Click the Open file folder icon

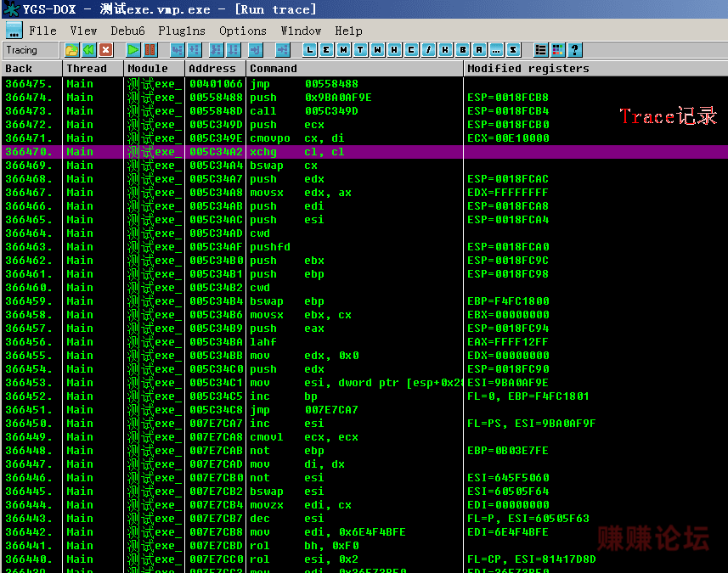coord(71,49)
